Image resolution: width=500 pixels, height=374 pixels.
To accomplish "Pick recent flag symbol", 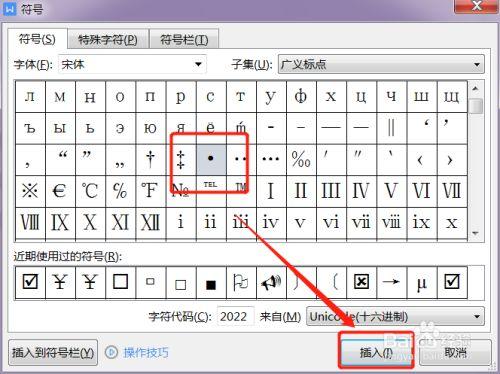I will tap(241, 282).
